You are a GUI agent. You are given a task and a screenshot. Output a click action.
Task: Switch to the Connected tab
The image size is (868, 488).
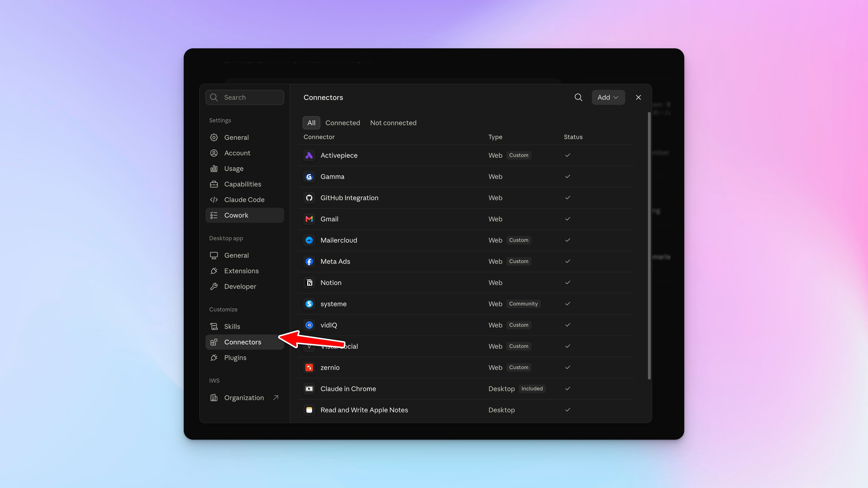pos(342,123)
